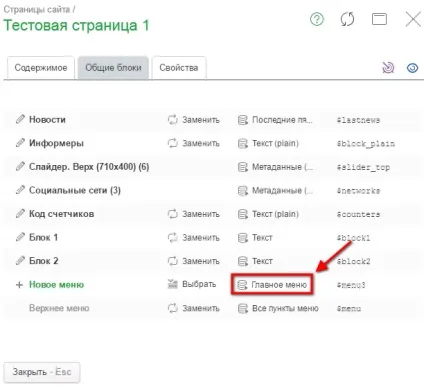Click the refresh arrows icon in header
Image resolution: width=424 pixels, height=391 pixels.
[347, 19]
